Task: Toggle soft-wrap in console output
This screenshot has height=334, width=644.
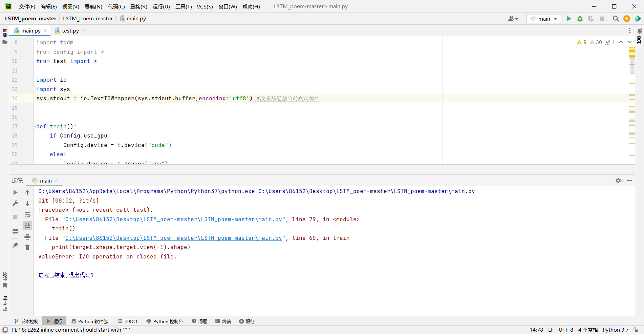Action: [x=27, y=215]
